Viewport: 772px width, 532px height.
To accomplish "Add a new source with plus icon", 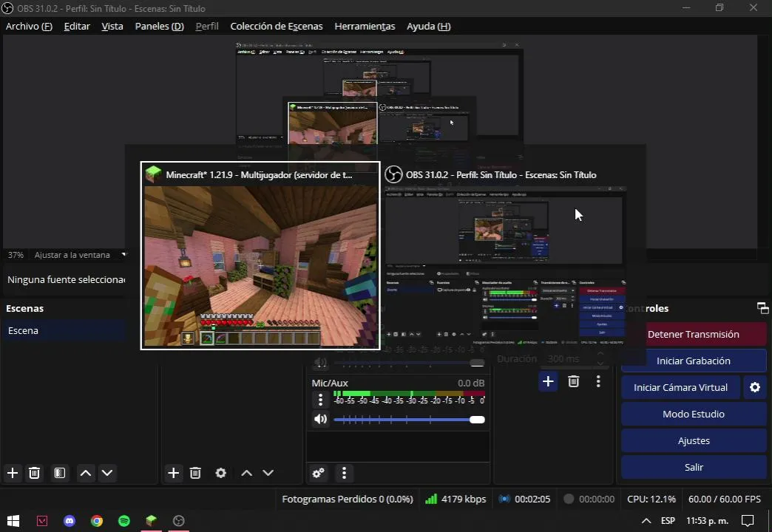I will (x=173, y=473).
